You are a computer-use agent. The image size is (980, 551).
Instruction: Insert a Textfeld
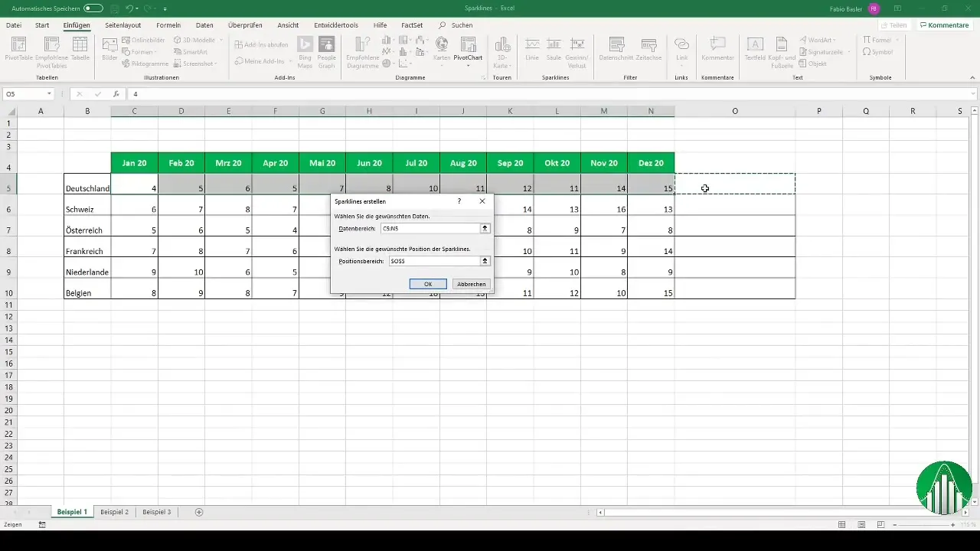point(755,50)
